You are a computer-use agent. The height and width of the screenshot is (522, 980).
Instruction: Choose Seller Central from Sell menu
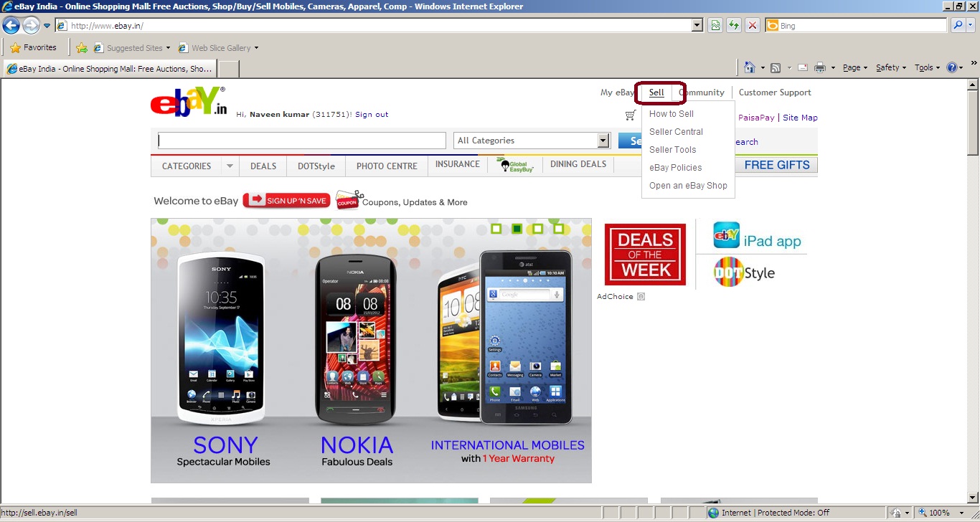(x=676, y=132)
